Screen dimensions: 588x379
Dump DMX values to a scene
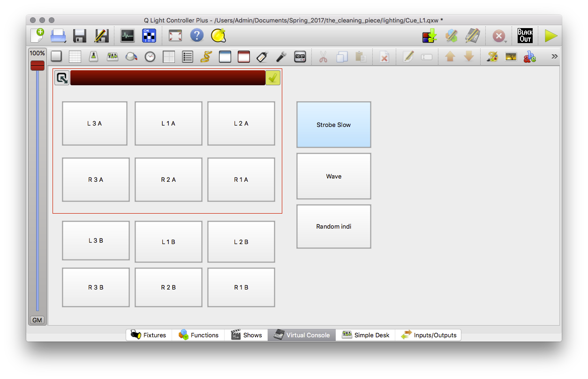(430, 36)
